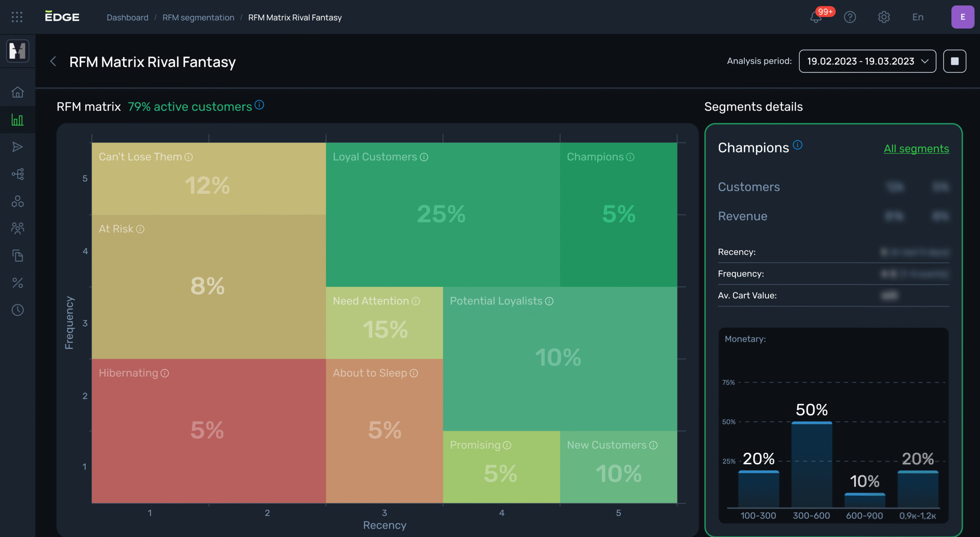Select the red Hibernating segment tile
The image size is (980, 537).
coord(208,430)
